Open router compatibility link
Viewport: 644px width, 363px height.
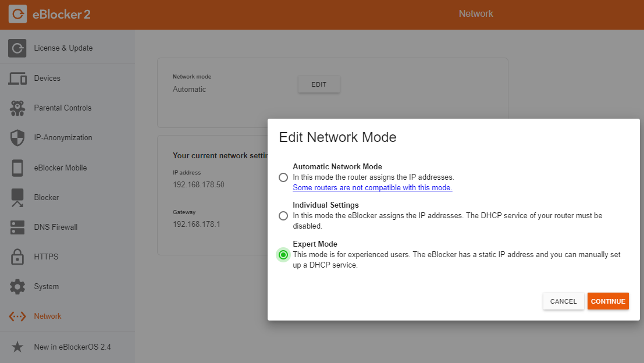click(x=372, y=188)
